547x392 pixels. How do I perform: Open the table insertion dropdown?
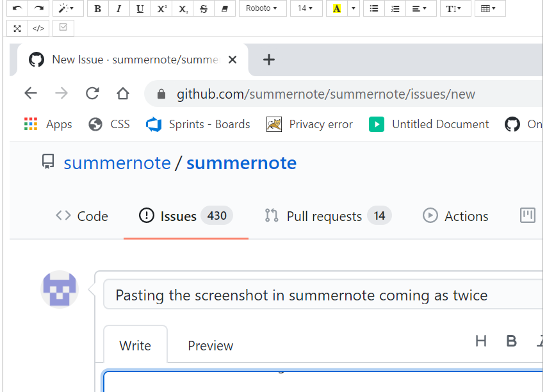489,8
